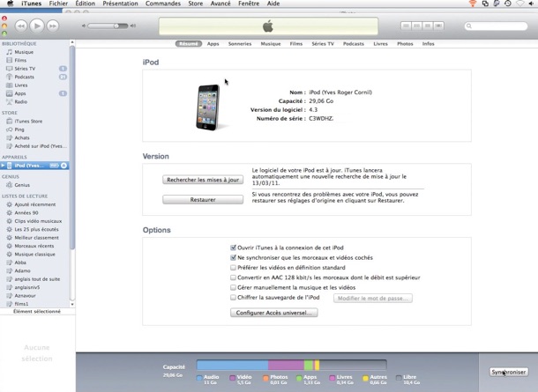Click the round Play button
This screenshot has width=538, height=392.
tap(37, 26)
